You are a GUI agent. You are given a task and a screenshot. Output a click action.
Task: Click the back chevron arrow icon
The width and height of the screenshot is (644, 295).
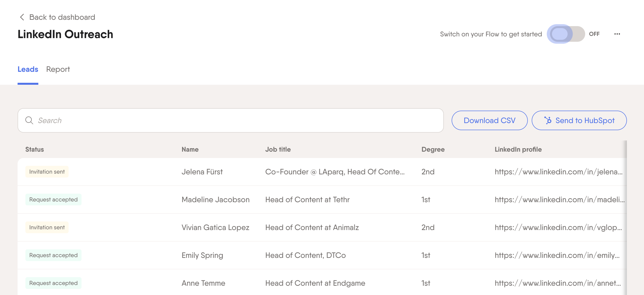22,17
